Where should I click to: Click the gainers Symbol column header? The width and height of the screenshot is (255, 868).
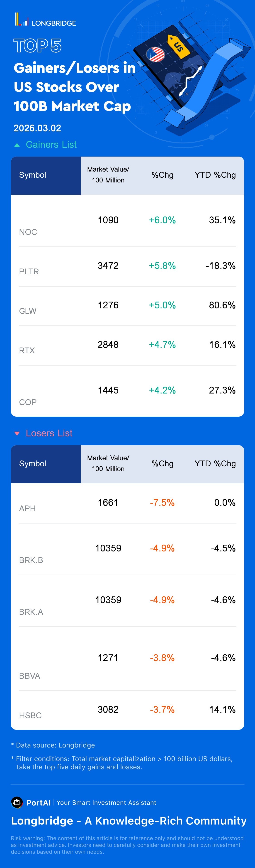pos(33,175)
